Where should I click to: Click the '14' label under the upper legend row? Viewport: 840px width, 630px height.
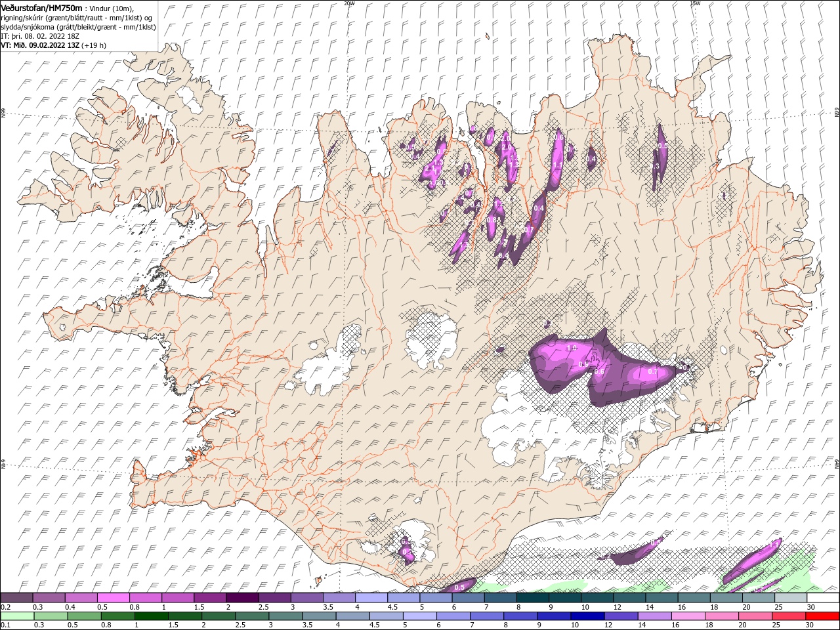pos(650,607)
